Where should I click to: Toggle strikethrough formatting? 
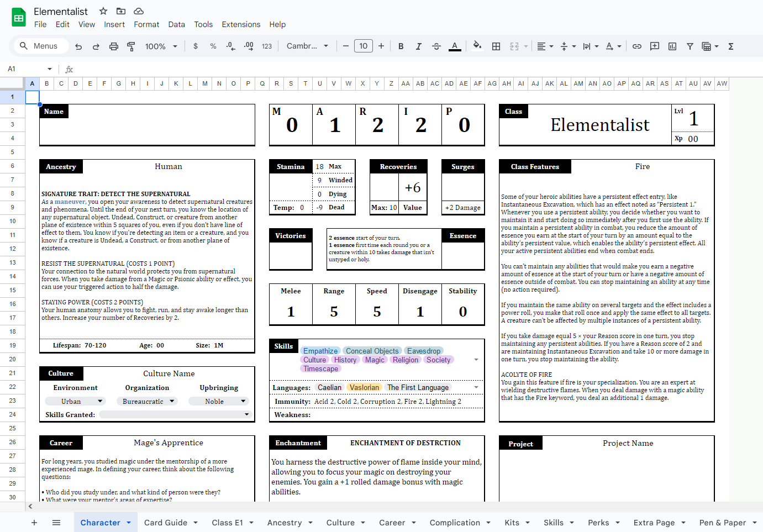tap(436, 46)
